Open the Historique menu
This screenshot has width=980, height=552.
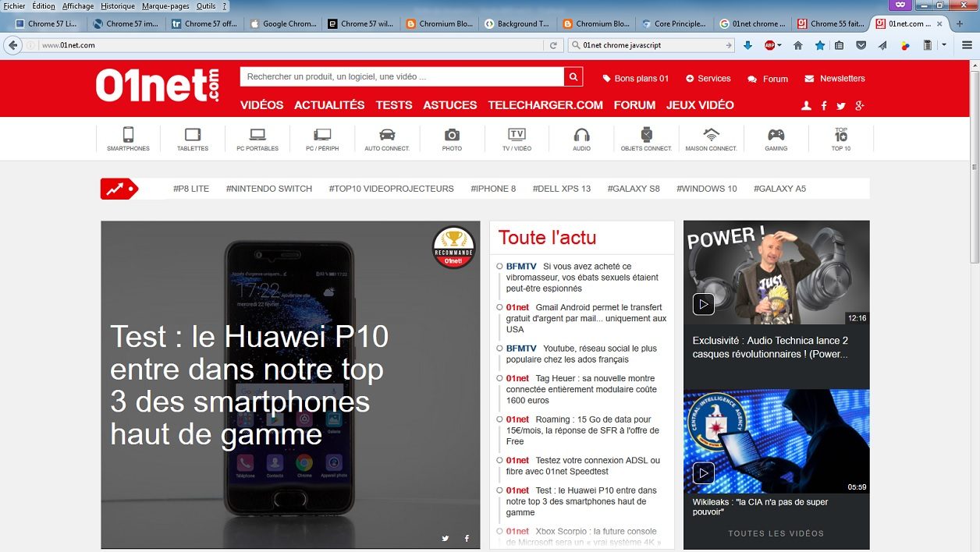(x=118, y=5)
